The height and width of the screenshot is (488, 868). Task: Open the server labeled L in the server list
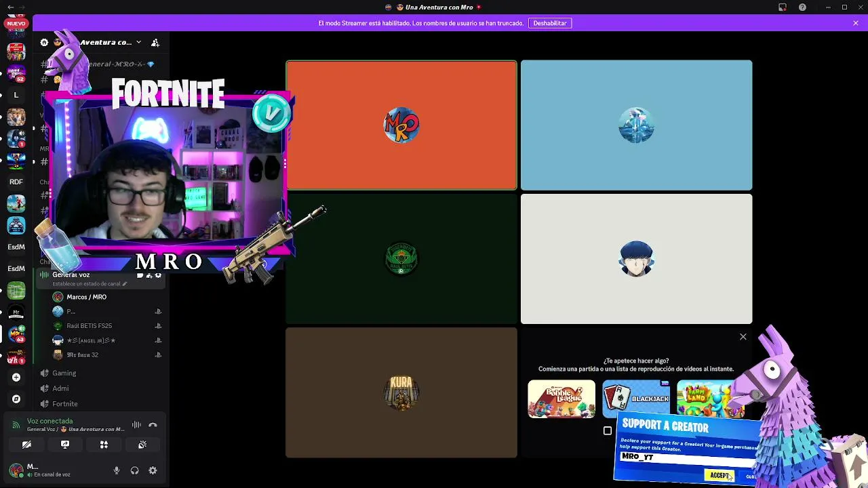(16, 95)
